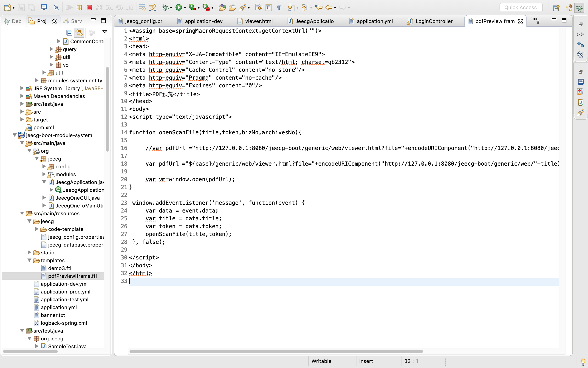588x368 pixels.
Task: Open the Variables (x)= view icon
Action: coord(580,34)
